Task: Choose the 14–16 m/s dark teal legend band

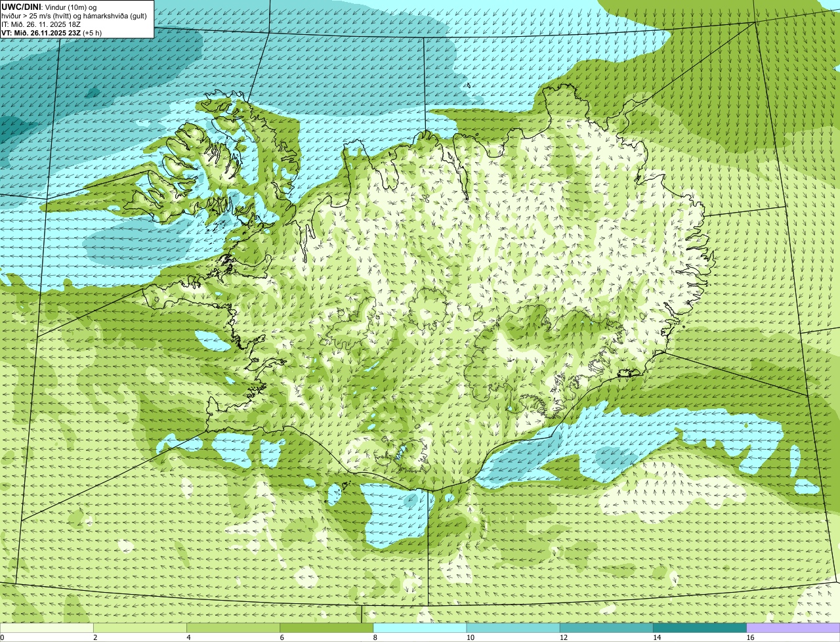Action: (700, 628)
